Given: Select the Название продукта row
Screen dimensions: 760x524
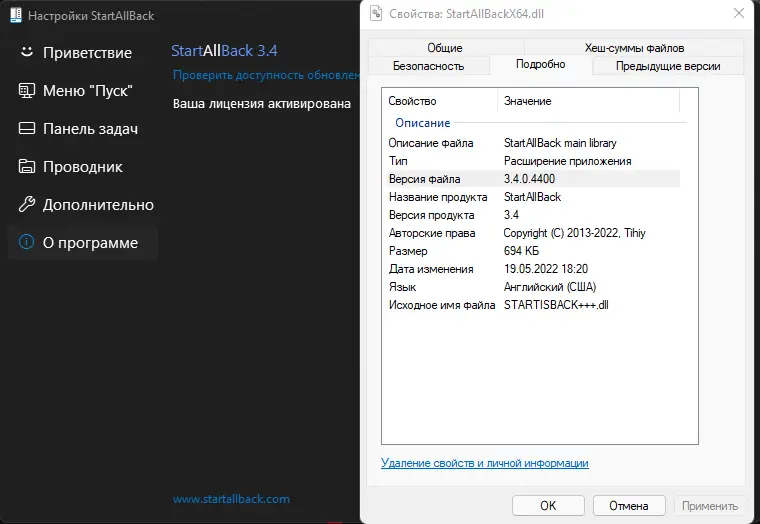Looking at the screenshot, I should (x=532, y=197).
